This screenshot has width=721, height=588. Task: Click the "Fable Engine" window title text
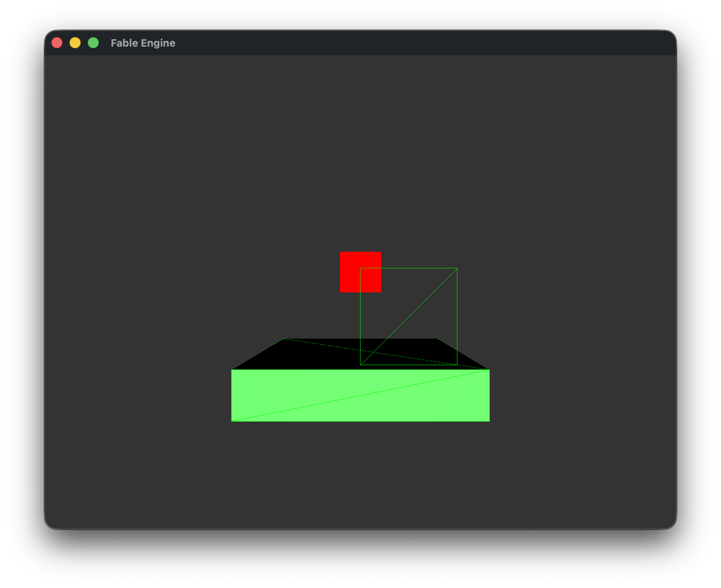143,43
